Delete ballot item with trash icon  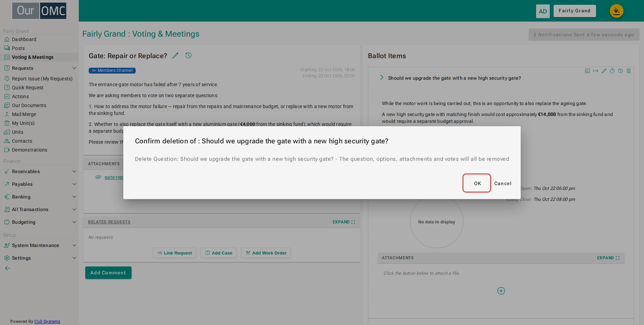(629, 71)
